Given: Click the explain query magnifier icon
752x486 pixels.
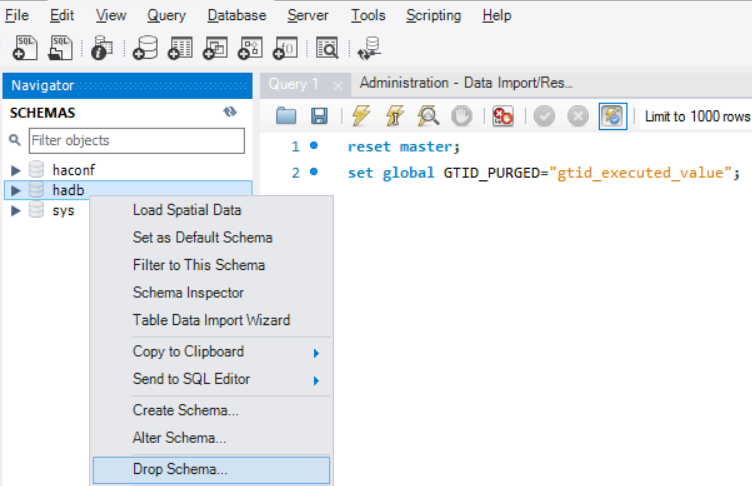Looking at the screenshot, I should tap(428, 116).
